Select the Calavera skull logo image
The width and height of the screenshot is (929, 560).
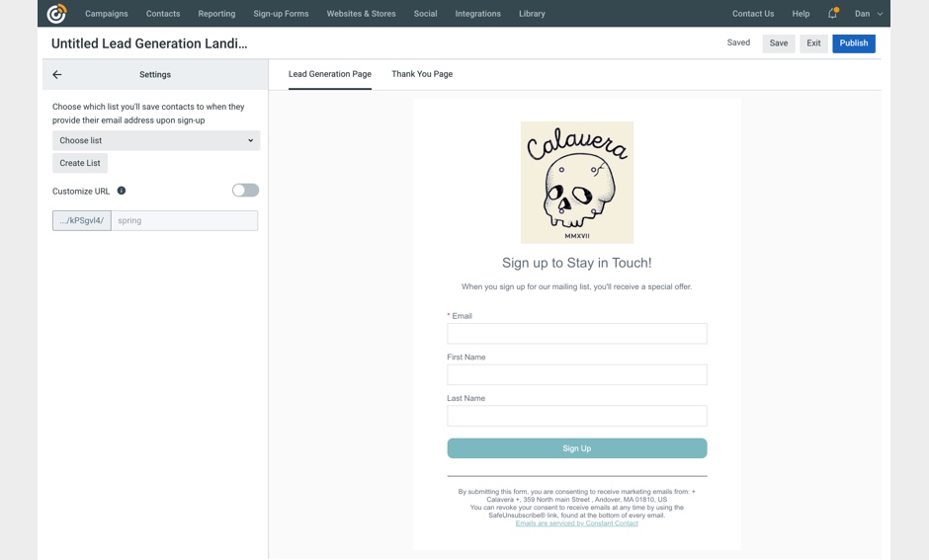577,183
